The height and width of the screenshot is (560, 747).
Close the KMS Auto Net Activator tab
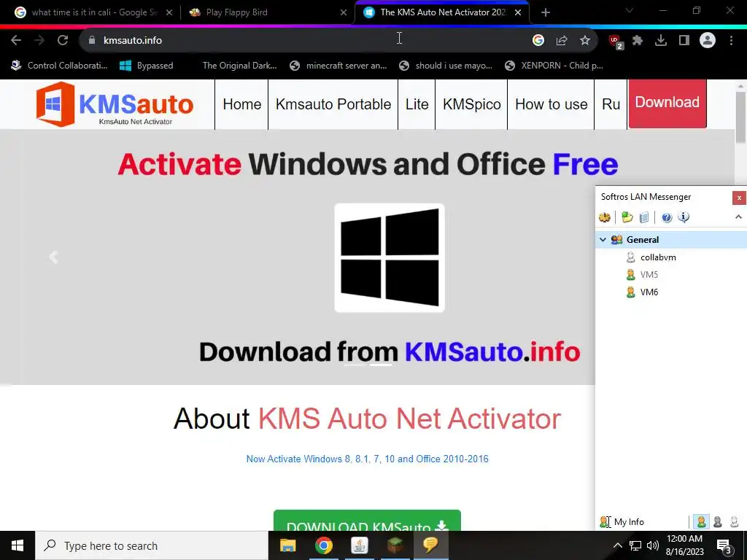click(x=518, y=12)
